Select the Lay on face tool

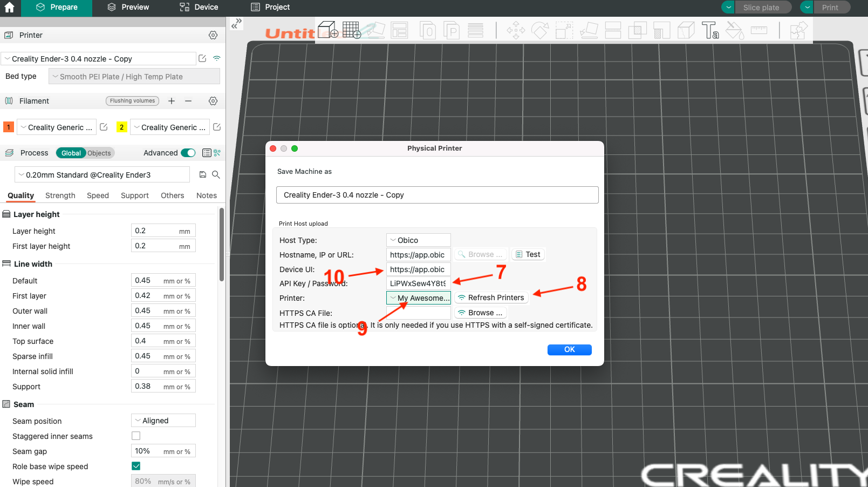pyautogui.click(x=589, y=30)
